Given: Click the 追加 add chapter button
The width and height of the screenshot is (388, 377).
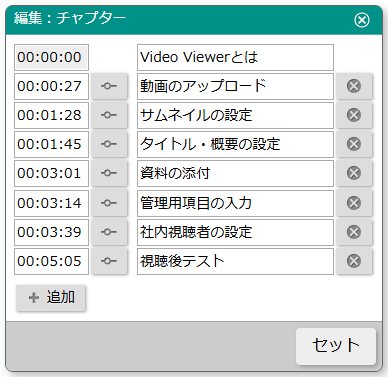Looking at the screenshot, I should coord(51,297).
